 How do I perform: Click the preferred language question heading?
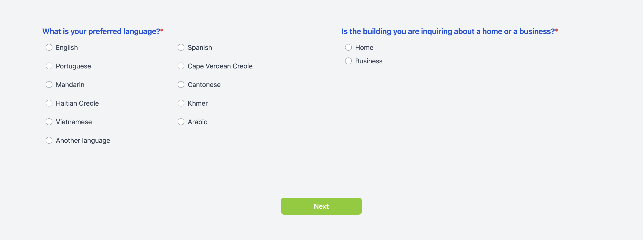101,31
